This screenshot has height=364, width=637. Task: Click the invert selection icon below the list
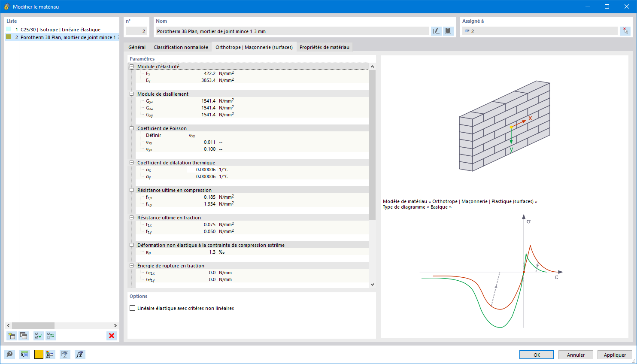point(51,336)
